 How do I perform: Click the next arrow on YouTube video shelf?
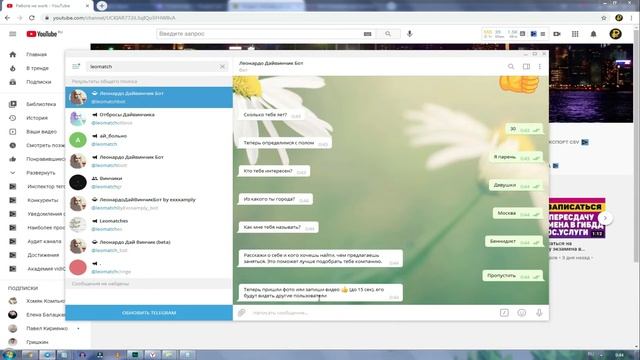pos(605,218)
